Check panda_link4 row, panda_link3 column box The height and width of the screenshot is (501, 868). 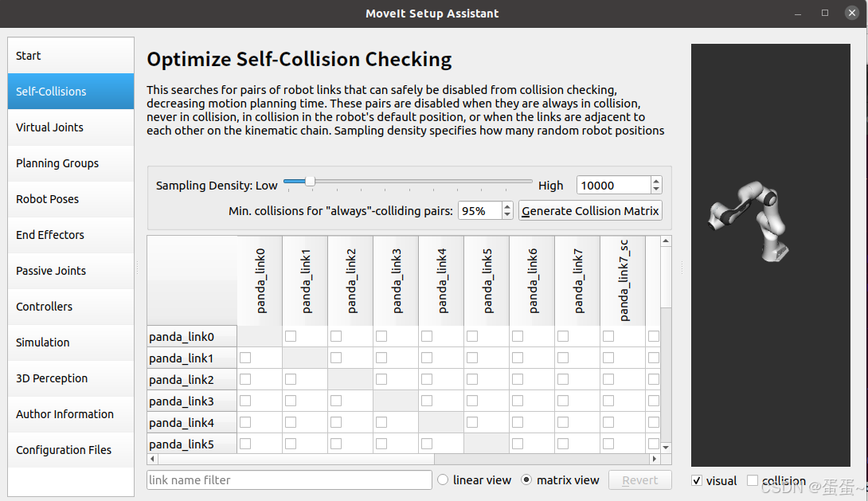coord(381,422)
